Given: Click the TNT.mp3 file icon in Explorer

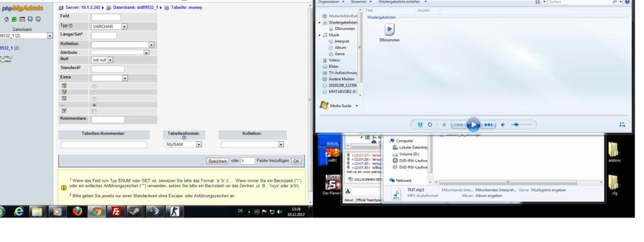Looking at the screenshot, I should point(396,194).
